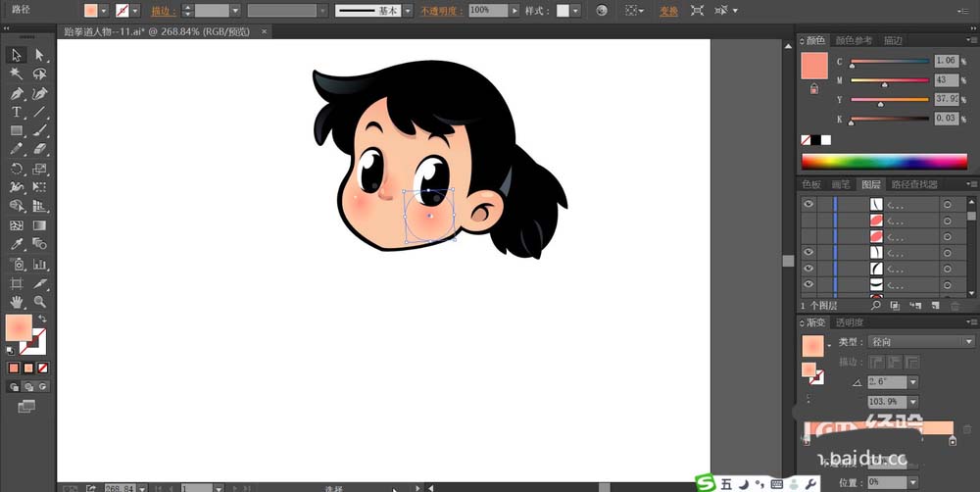
Task: Open the aspect ratio 103.9% dropdown
Action: [x=913, y=402]
